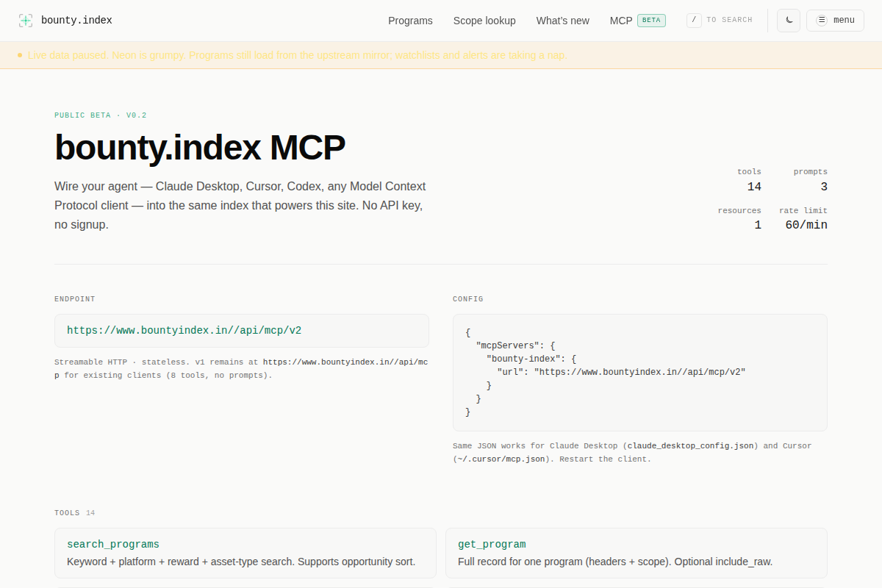This screenshot has width=882, height=588.
Task: Click the prompts count 3
Action: click(824, 187)
